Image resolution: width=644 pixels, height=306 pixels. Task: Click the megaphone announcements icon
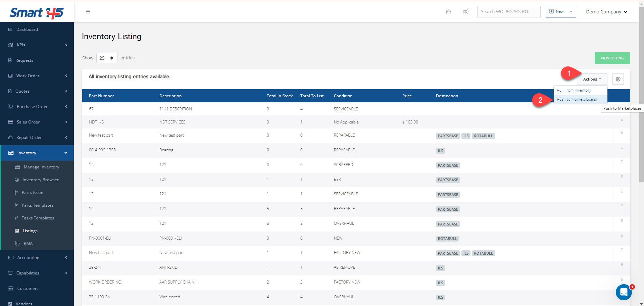point(465,12)
